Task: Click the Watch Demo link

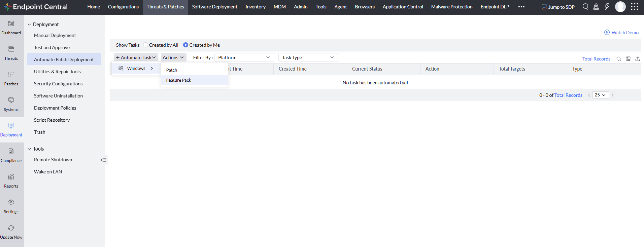Action: (621, 33)
